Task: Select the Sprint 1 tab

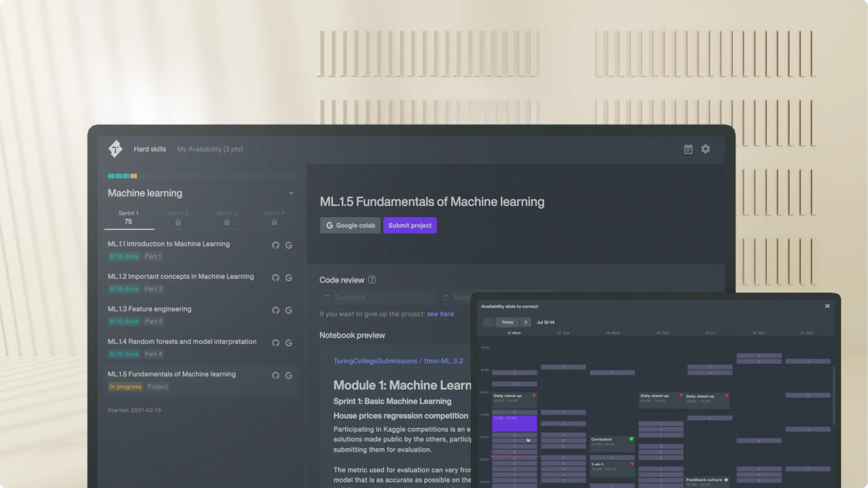Action: [x=129, y=218]
